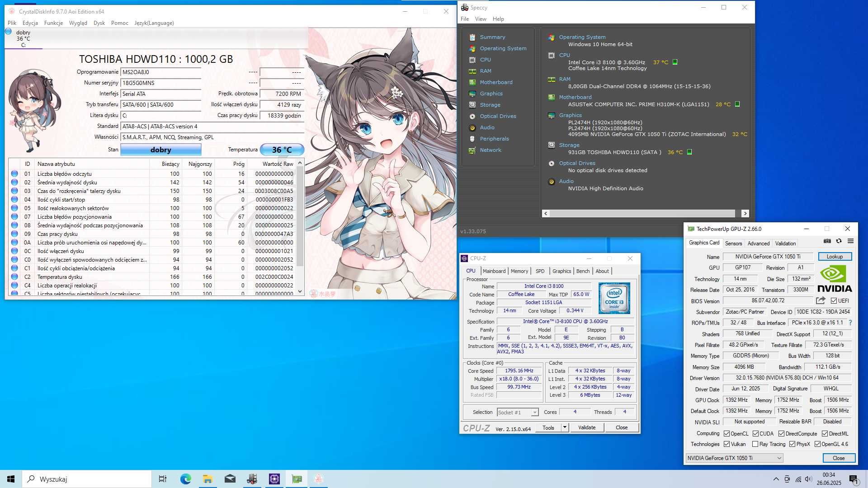Open GPU-Z hamburger menu icon
This screenshot has height=488, width=868.
click(x=850, y=241)
